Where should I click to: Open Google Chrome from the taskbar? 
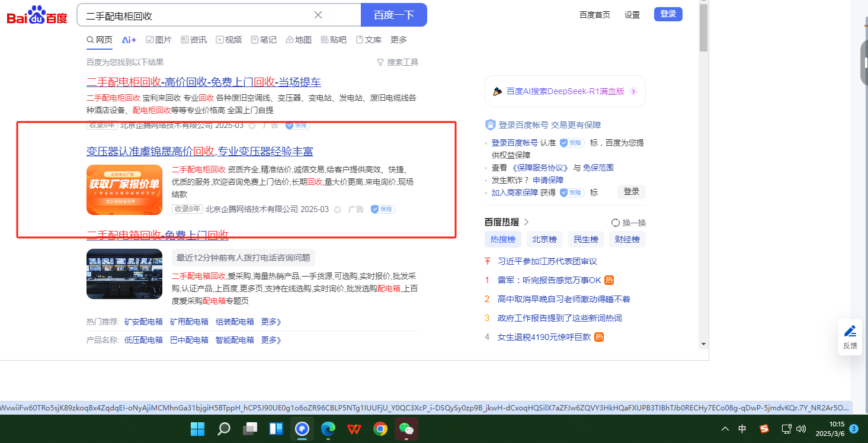(x=380, y=429)
